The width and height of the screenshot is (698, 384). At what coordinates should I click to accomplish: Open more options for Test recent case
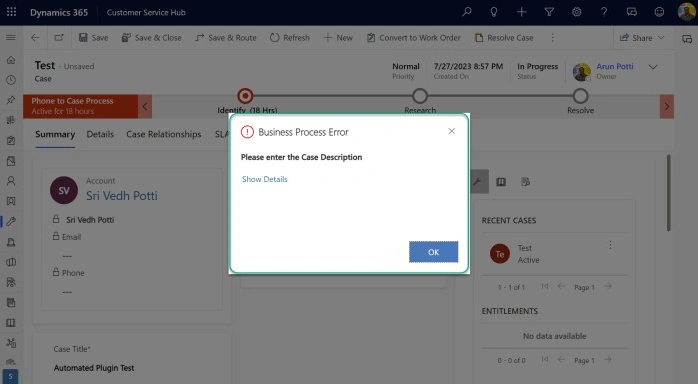tap(610, 245)
